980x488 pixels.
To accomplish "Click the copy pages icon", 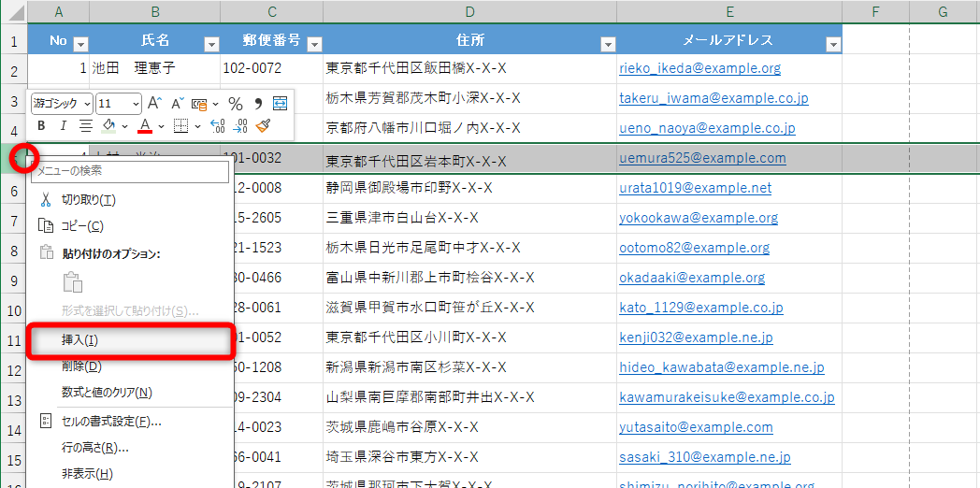I will click(46, 225).
